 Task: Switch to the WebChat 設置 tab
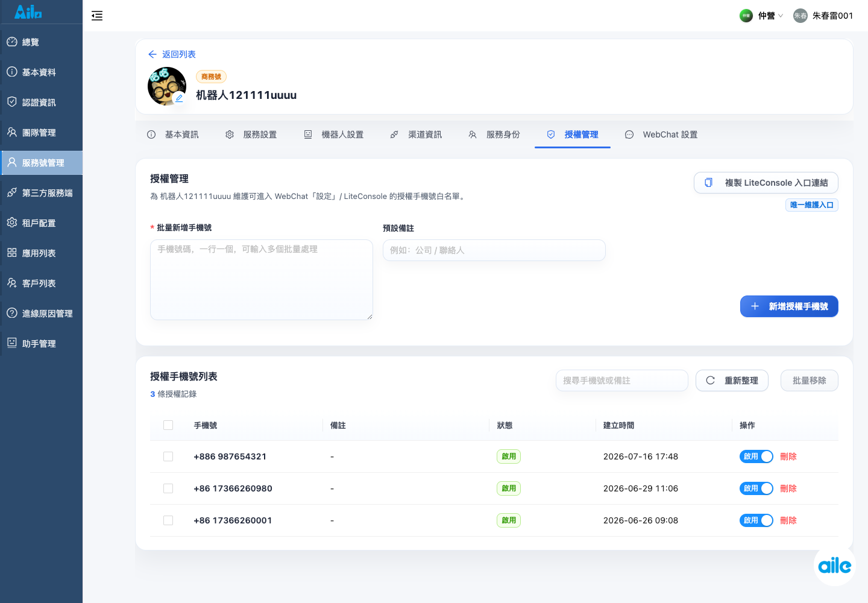tap(661, 134)
